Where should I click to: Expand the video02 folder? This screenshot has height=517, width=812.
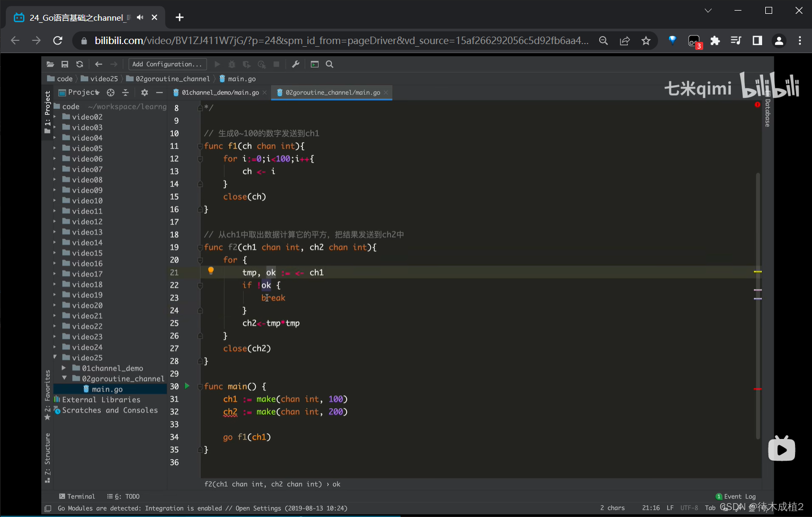[x=55, y=117]
